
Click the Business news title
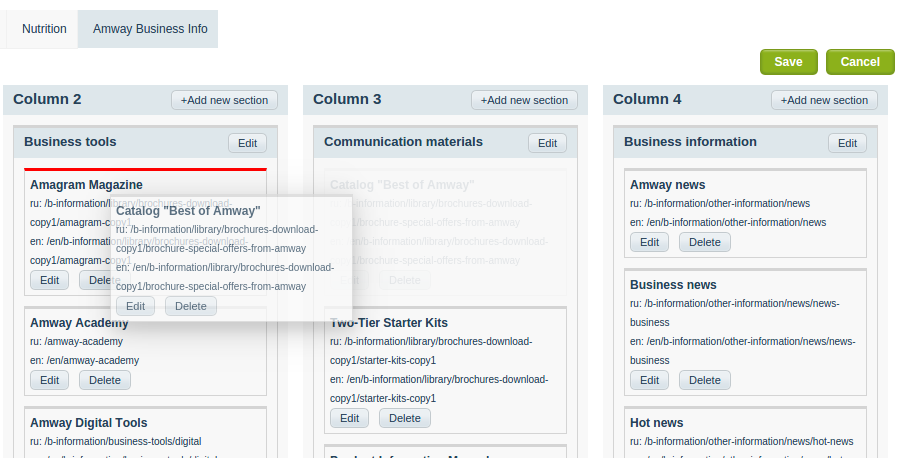coord(673,285)
